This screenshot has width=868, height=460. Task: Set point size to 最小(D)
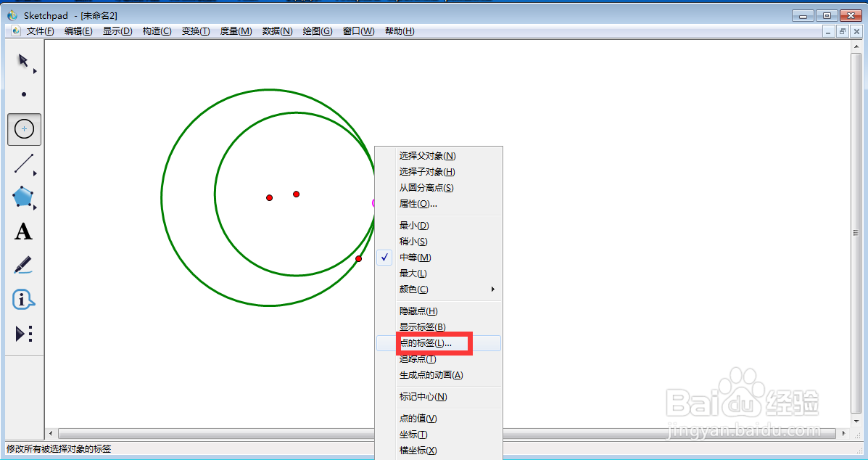click(439, 226)
